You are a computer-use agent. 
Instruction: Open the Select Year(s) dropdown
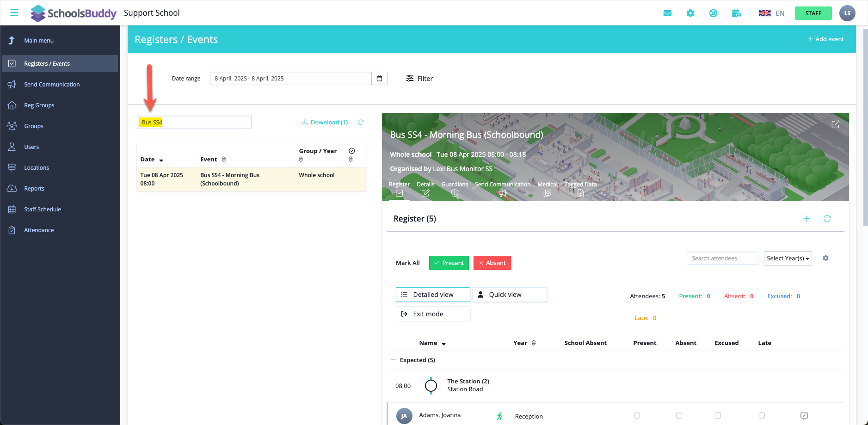pyautogui.click(x=788, y=259)
